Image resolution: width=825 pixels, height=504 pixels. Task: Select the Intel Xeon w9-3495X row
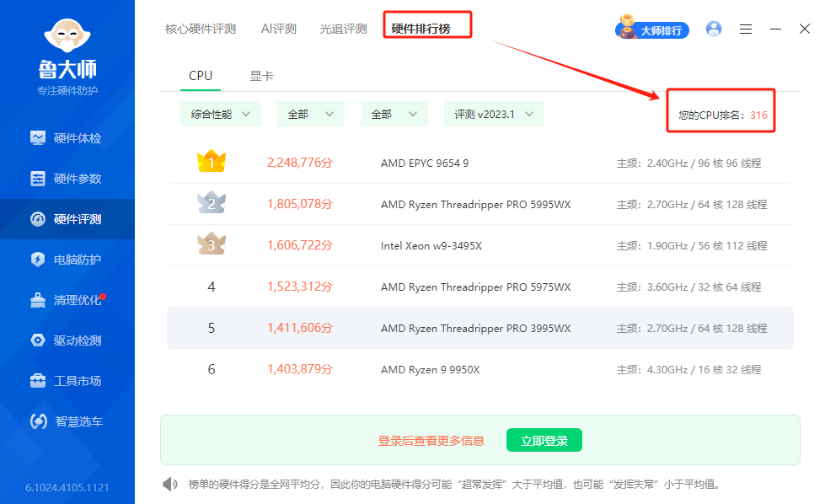[479, 245]
